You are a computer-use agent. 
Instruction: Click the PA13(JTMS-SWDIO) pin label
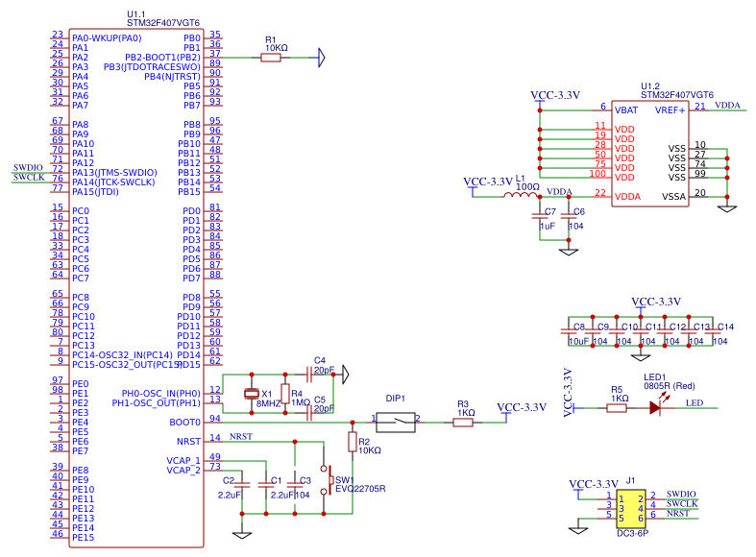click(x=114, y=173)
